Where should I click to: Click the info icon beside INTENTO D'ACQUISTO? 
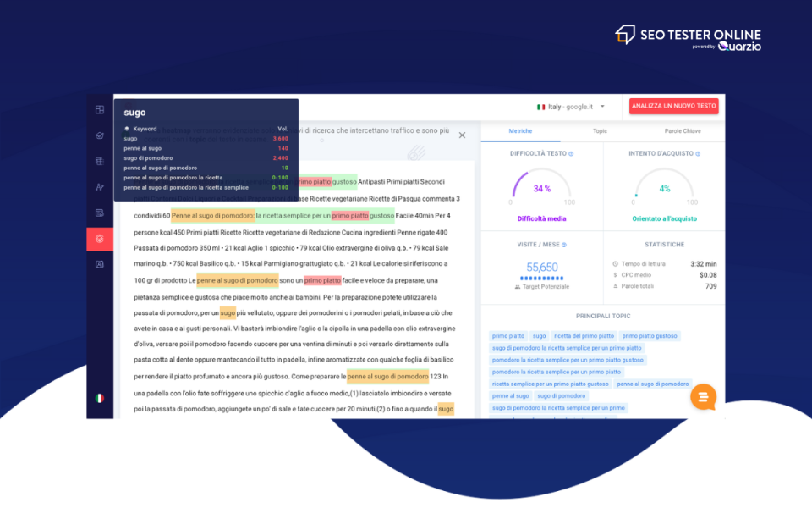[x=697, y=152]
